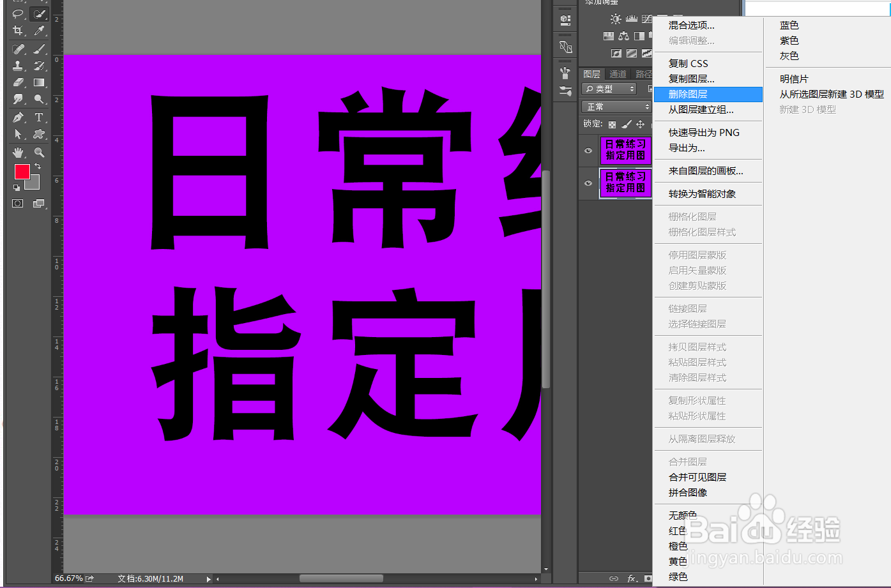Toggle lock image pixels brush icon
The width and height of the screenshot is (891, 588).
pyautogui.click(x=626, y=124)
